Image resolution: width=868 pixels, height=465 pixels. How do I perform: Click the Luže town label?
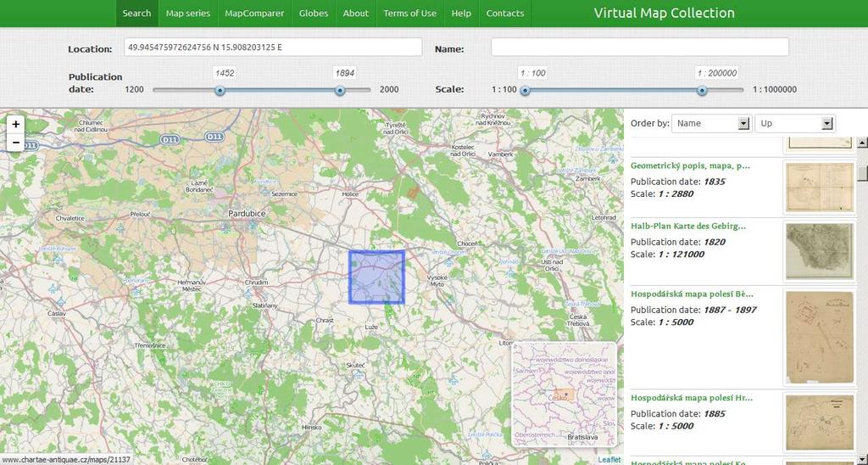371,328
